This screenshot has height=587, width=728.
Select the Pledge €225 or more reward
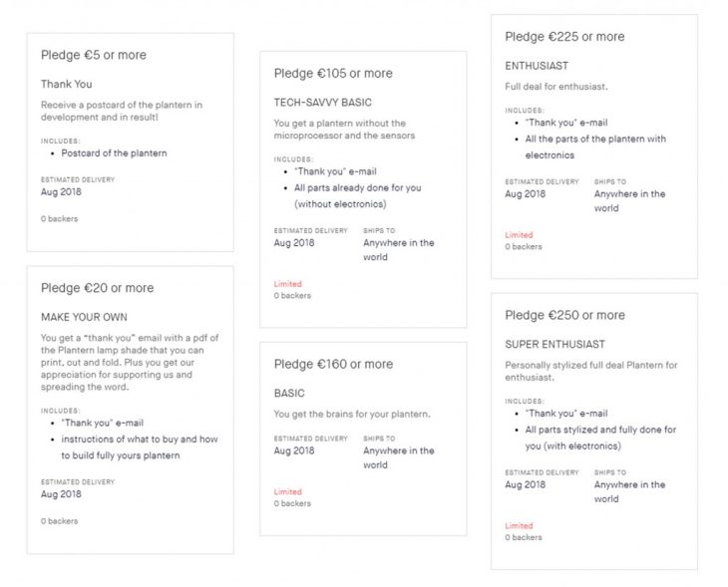coord(564,37)
